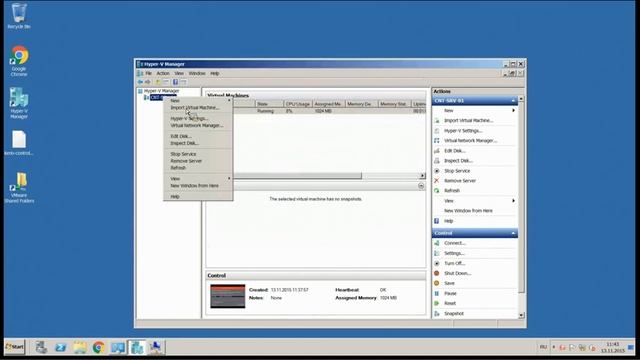Open the Action menu in the menu bar

coord(163,73)
